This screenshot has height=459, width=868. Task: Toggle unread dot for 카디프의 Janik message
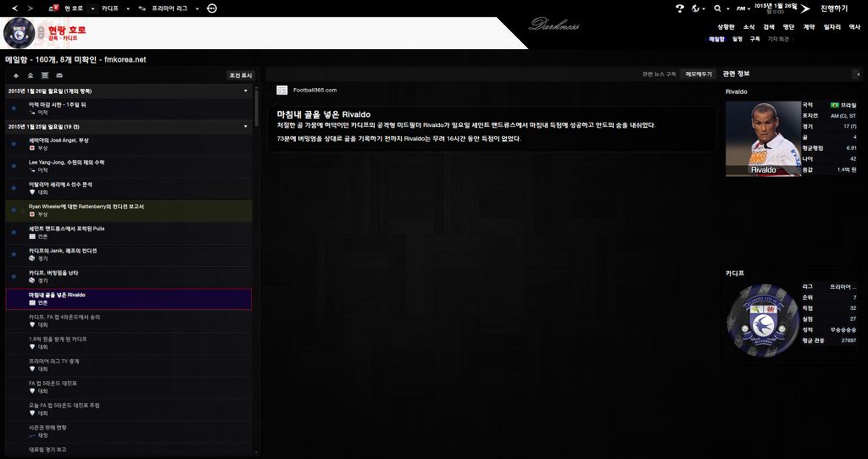coord(14,254)
